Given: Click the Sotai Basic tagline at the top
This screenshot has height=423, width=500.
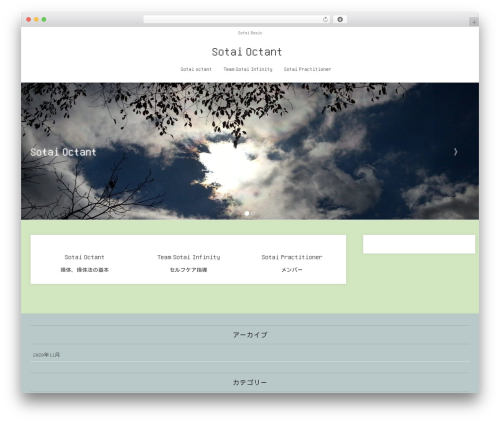Looking at the screenshot, I should 250,33.
